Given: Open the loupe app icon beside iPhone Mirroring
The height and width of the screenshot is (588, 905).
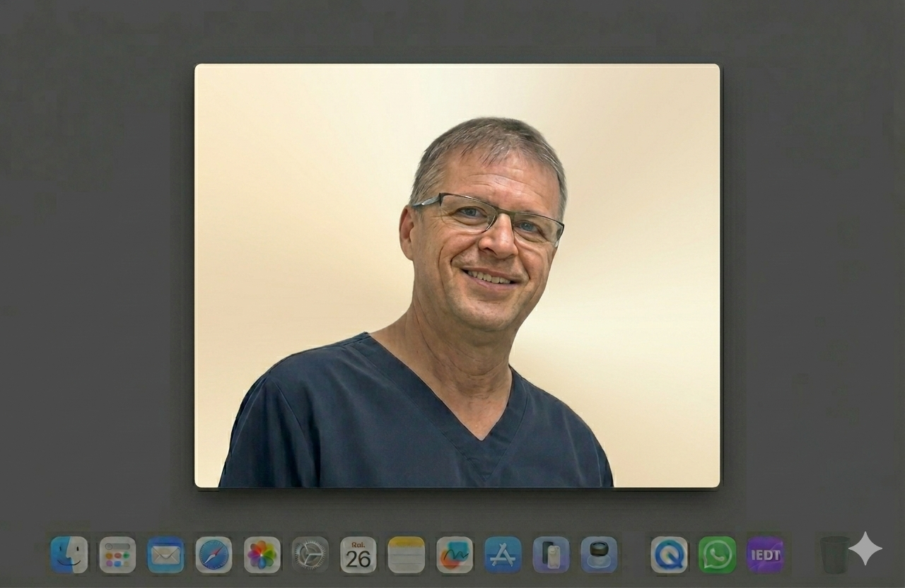Looking at the screenshot, I should pos(599,555).
